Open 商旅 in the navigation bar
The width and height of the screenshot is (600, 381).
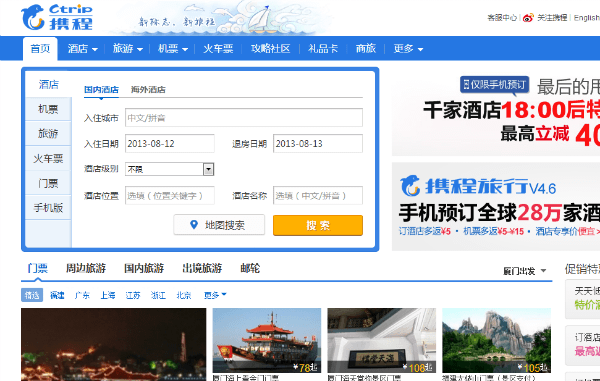tap(365, 49)
